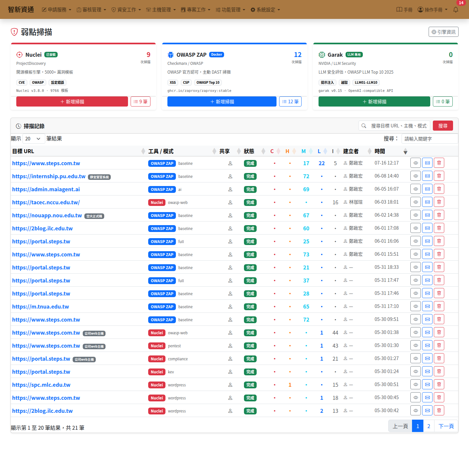Expand the 系統設定 menu
The height and width of the screenshot is (476, 469).
(x=265, y=10)
